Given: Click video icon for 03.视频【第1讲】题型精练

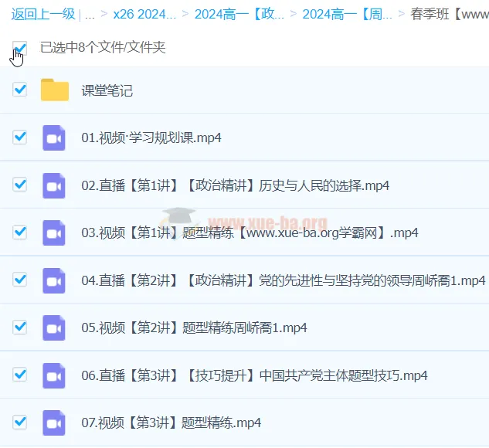Looking at the screenshot, I should pos(54,232).
